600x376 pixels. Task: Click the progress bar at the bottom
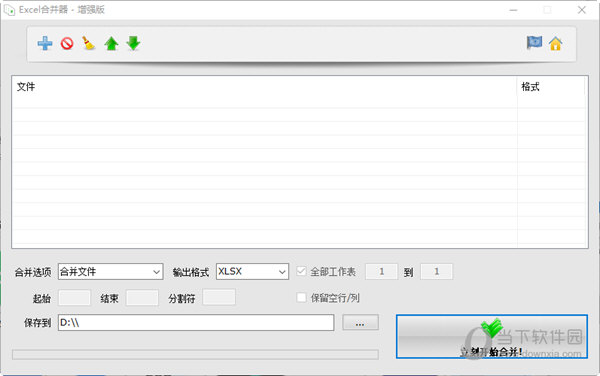click(x=195, y=354)
